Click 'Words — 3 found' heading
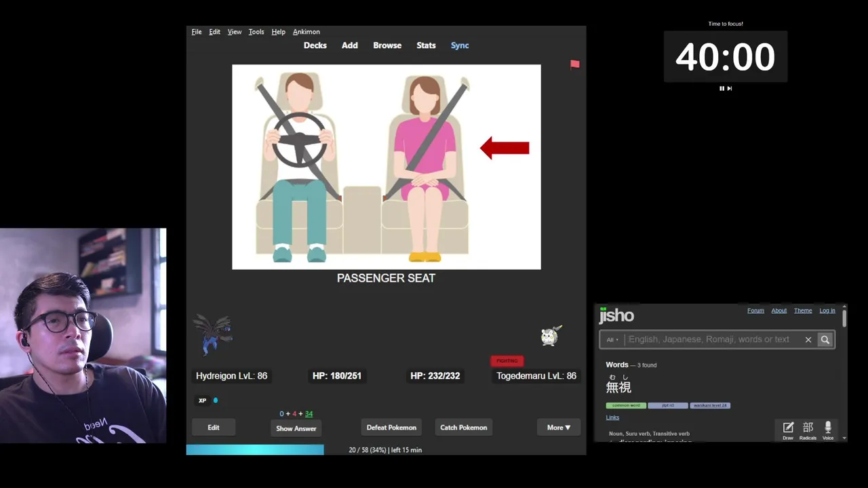Image resolution: width=868 pixels, height=488 pixels. click(x=631, y=365)
